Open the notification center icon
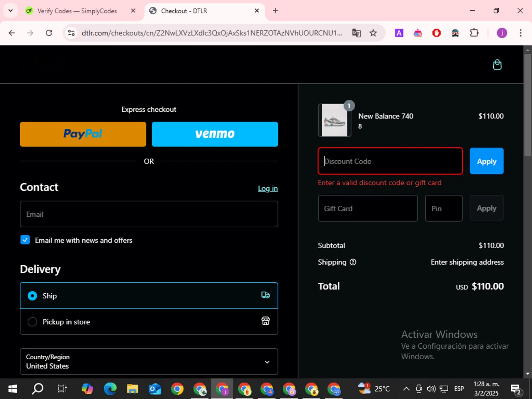Viewport: 532px width, 399px height. 516,389
